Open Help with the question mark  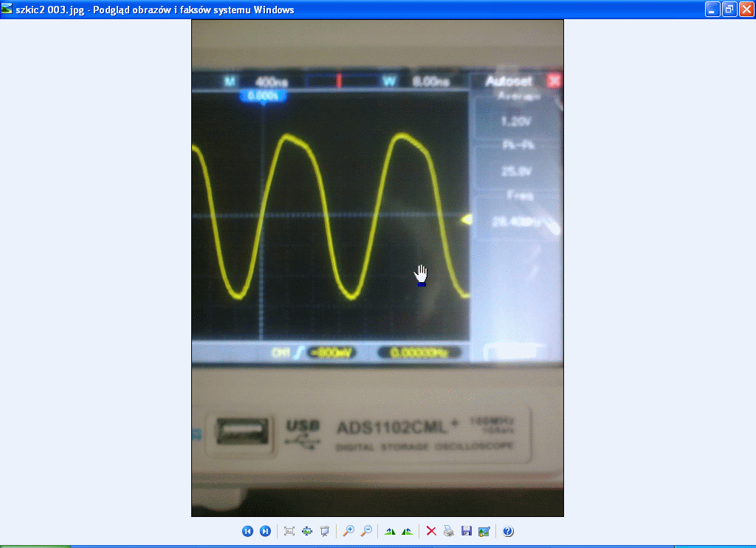click(x=508, y=531)
